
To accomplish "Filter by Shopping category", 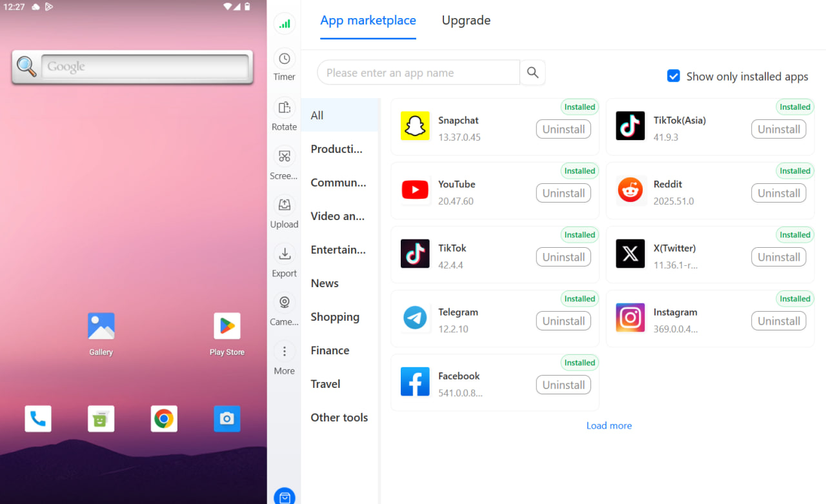I will click(335, 317).
